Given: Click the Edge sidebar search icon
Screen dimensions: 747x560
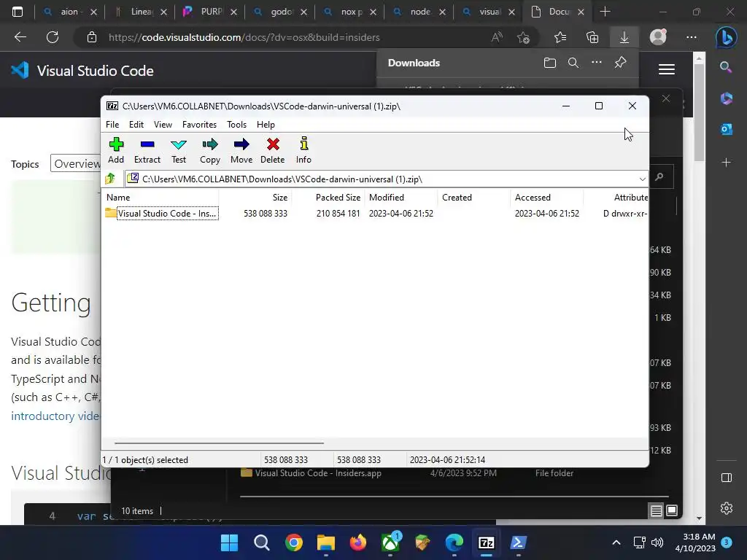Looking at the screenshot, I should (x=726, y=67).
